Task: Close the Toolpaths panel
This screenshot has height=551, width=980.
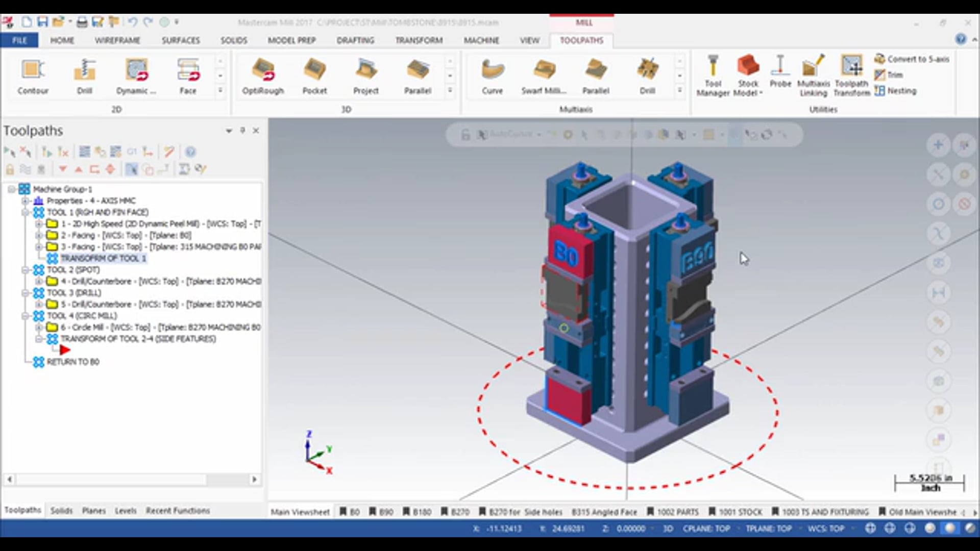Action: click(256, 131)
